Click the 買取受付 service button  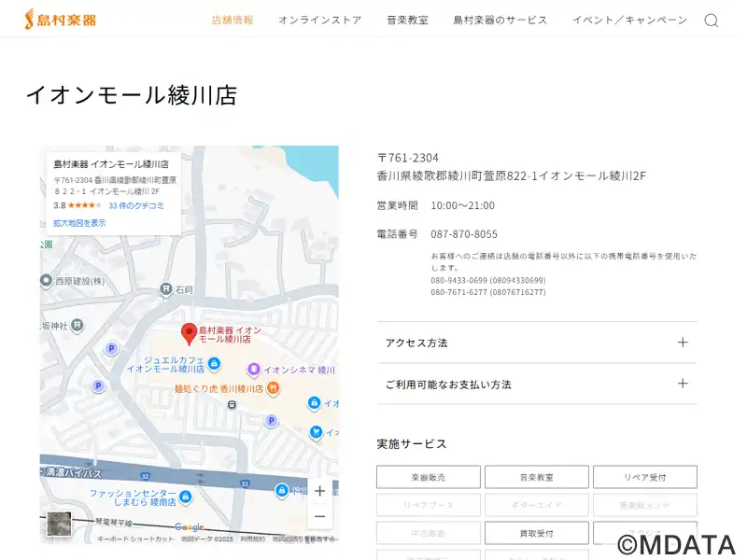click(536, 533)
